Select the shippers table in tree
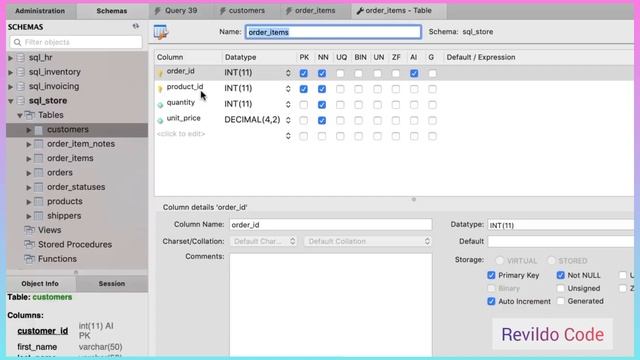 [x=64, y=216]
